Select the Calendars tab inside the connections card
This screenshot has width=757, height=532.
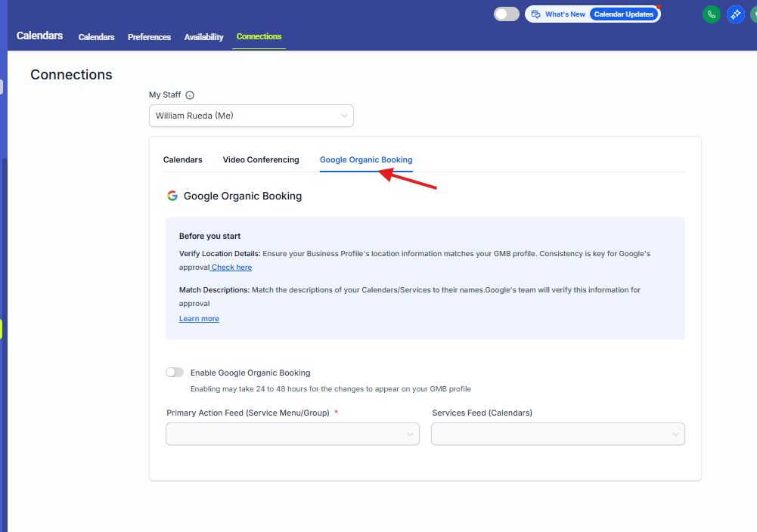point(183,160)
